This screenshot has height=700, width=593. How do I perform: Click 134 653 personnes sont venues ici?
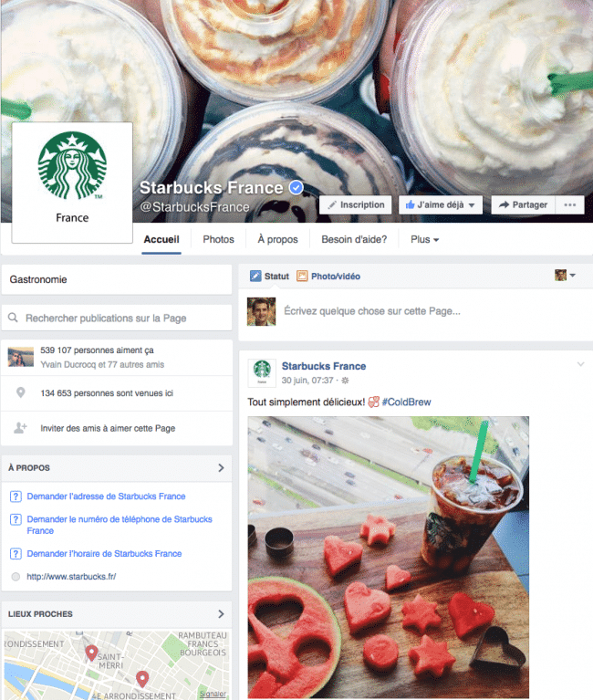pyautogui.click(x=107, y=393)
